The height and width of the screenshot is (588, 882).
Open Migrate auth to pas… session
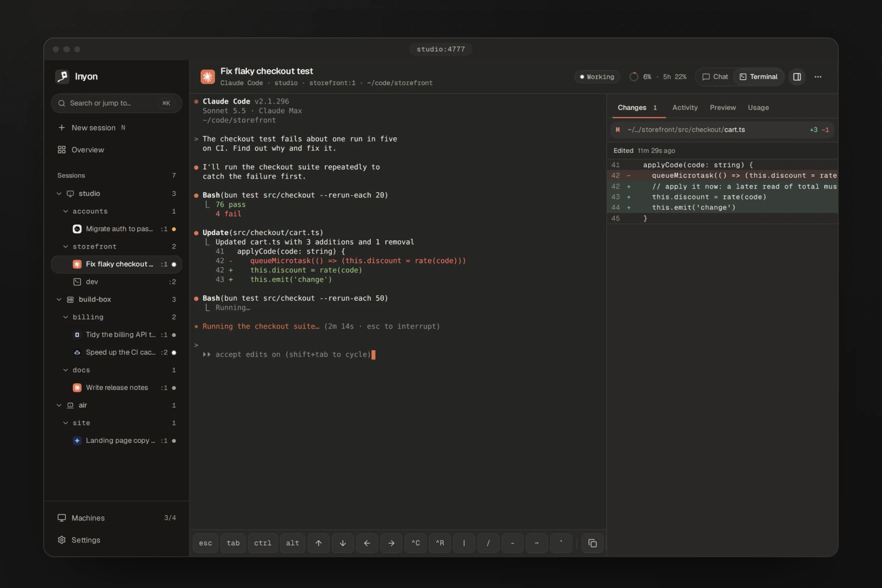(x=116, y=229)
